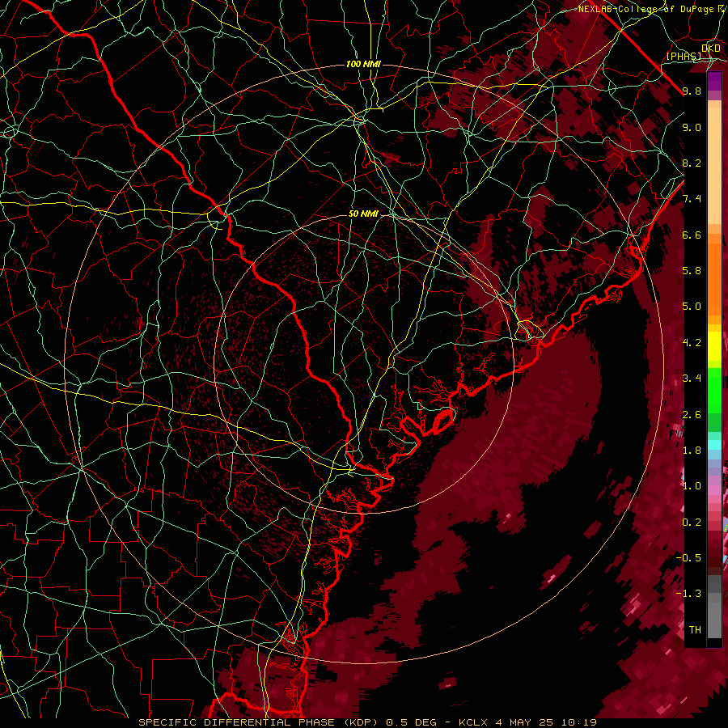
Task: Click the "100 NMI" range ring label
Action: pos(363,64)
